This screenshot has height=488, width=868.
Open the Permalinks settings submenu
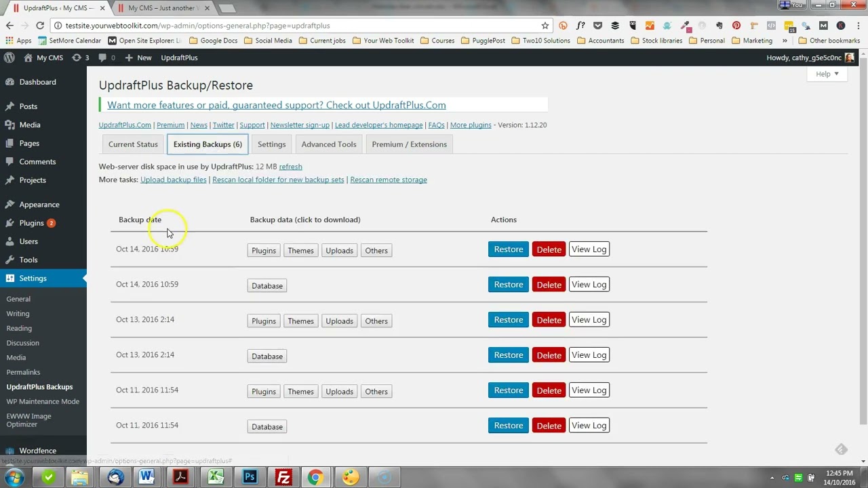[x=23, y=372]
